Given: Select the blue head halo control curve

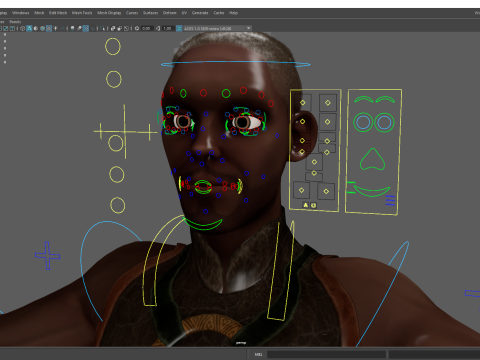Looking at the screenshot, I should click(x=235, y=64).
